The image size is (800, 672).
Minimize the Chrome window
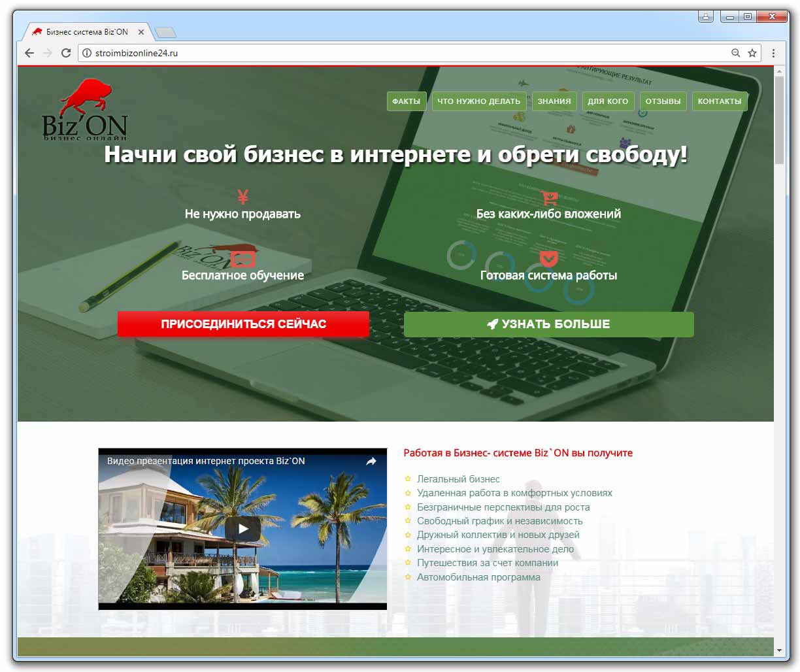pyautogui.click(x=729, y=17)
